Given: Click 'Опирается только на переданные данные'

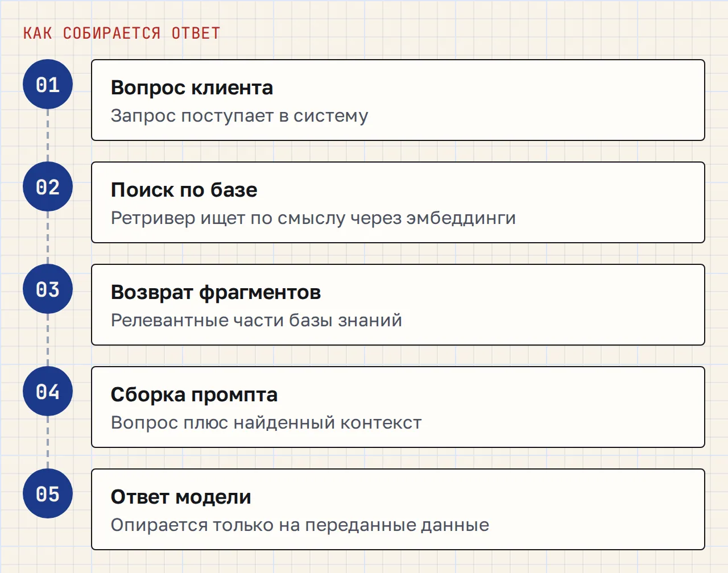Looking at the screenshot, I should point(300,525).
